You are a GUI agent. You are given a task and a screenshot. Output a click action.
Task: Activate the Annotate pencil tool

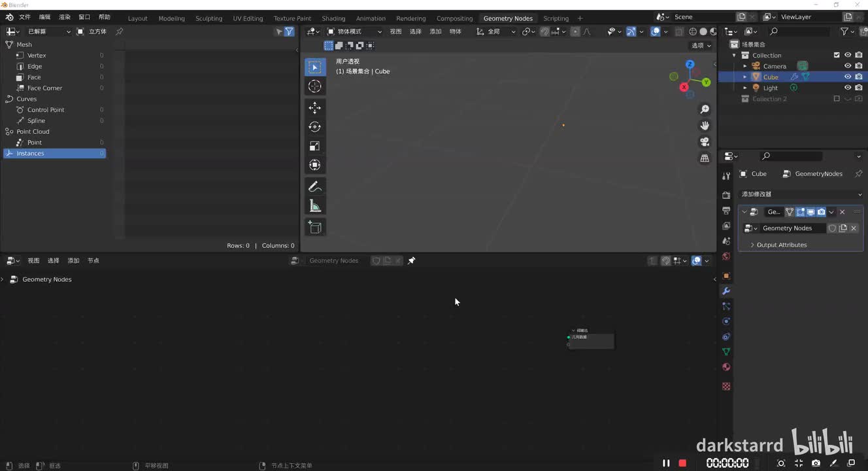coord(315,186)
